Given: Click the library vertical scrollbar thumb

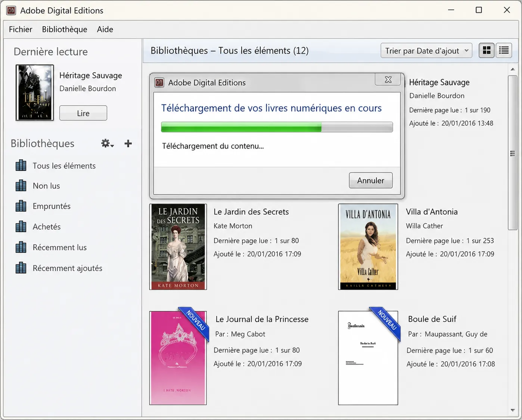Looking at the screenshot, I should pos(512,153).
